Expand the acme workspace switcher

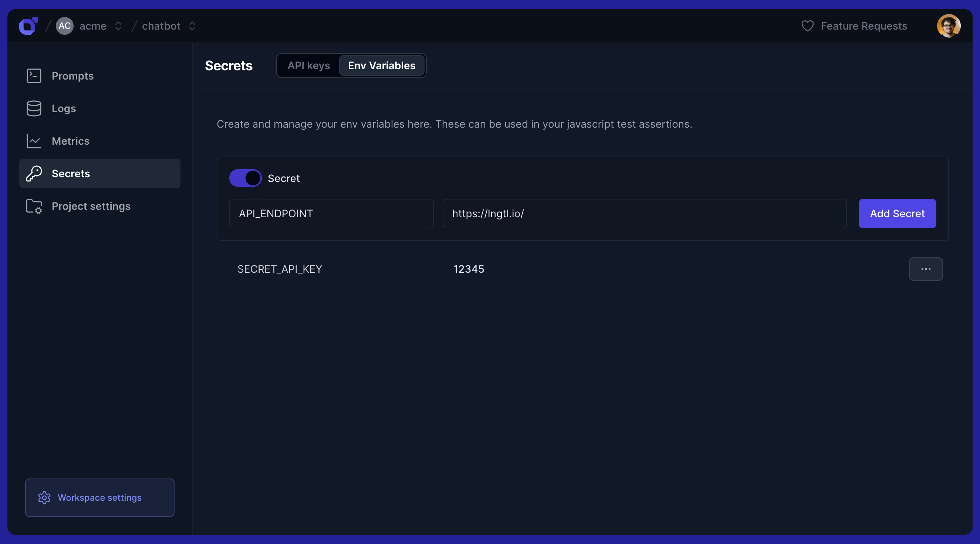click(x=118, y=26)
